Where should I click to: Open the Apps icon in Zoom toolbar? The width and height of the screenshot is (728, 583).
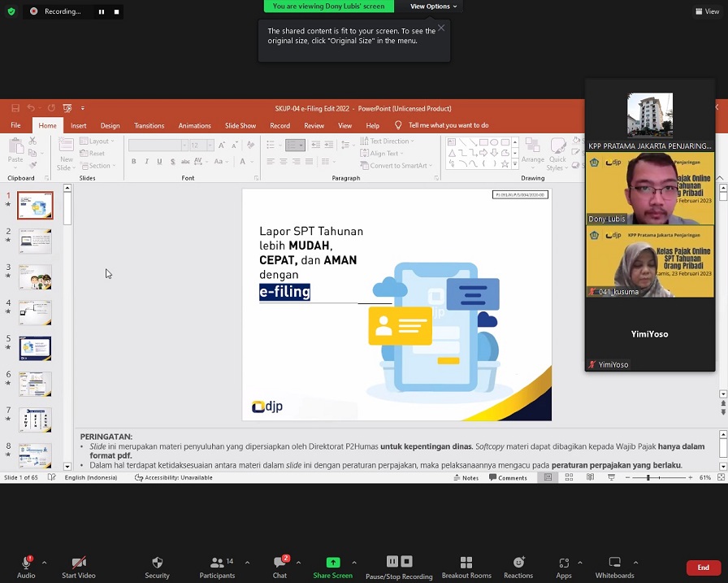[564, 563]
